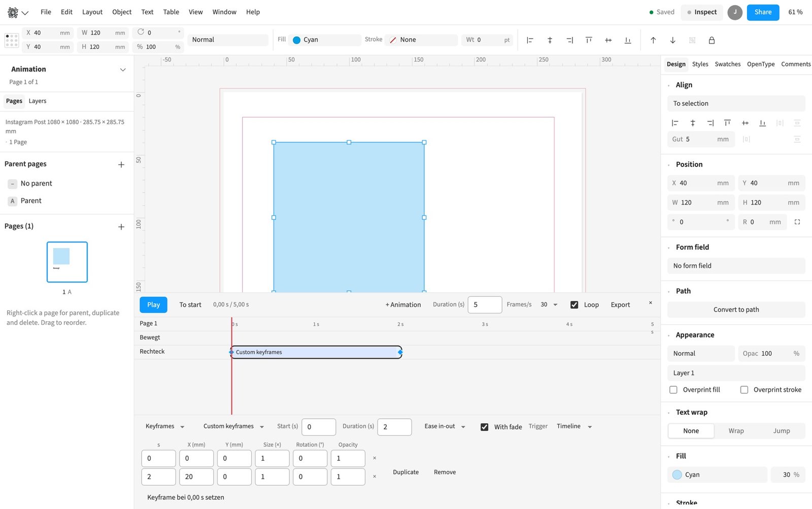Align horizontal centers in Align panel
The width and height of the screenshot is (812, 509).
pyautogui.click(x=693, y=123)
